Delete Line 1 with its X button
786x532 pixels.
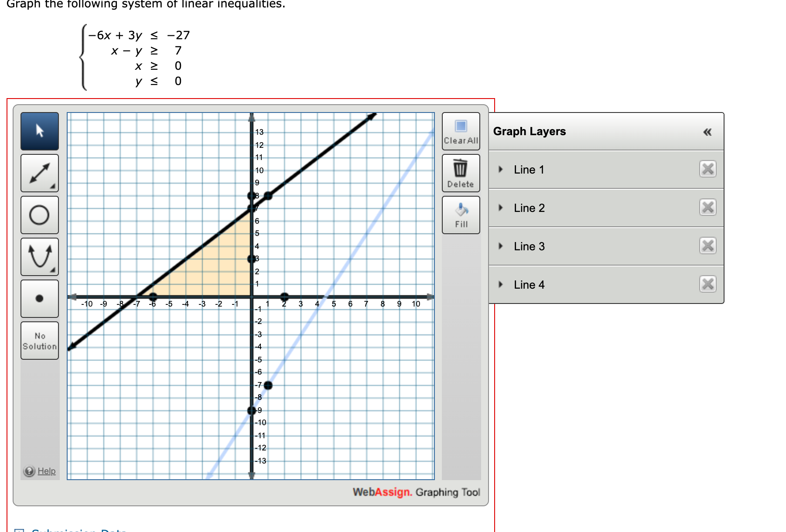click(707, 170)
